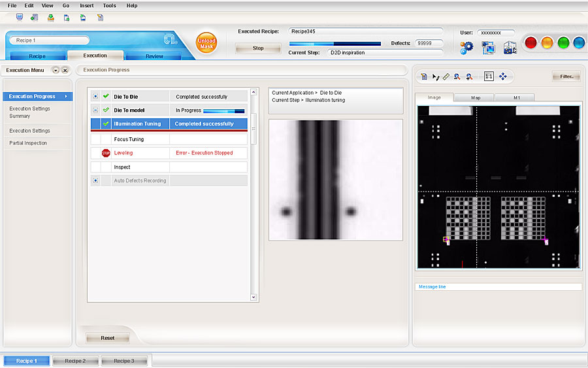Open the Tools menu
This screenshot has width=588, height=368.
(109, 5)
